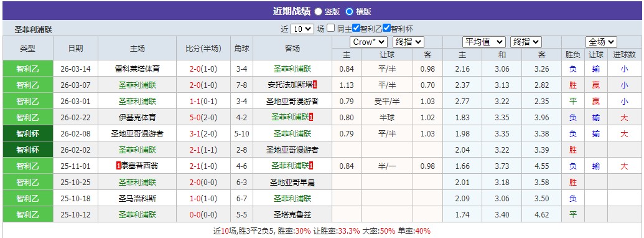
Task: Click the 进球数 column header
Action: [x=624, y=54]
